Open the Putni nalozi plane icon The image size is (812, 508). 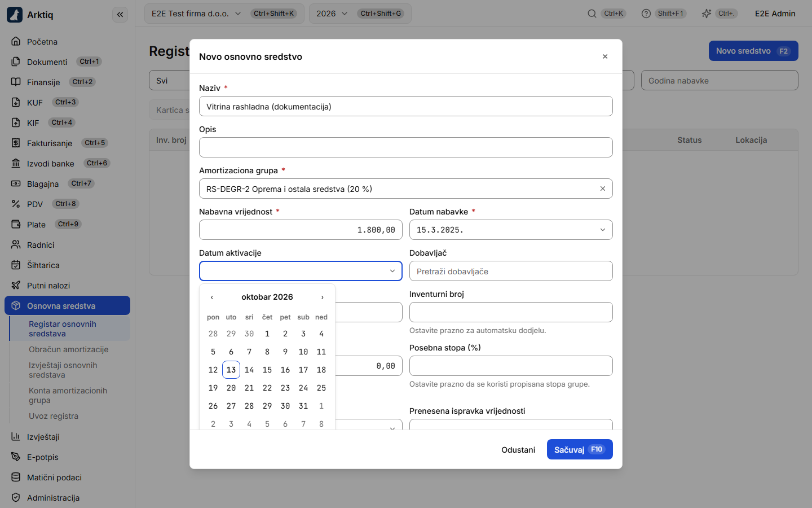pyautogui.click(x=16, y=285)
